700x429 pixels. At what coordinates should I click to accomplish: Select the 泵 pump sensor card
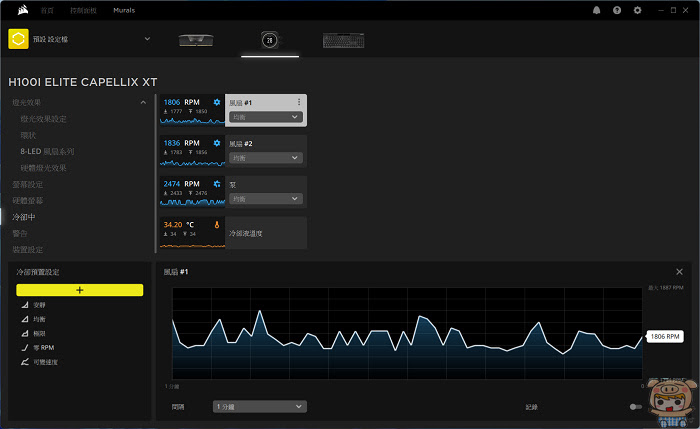[x=233, y=192]
